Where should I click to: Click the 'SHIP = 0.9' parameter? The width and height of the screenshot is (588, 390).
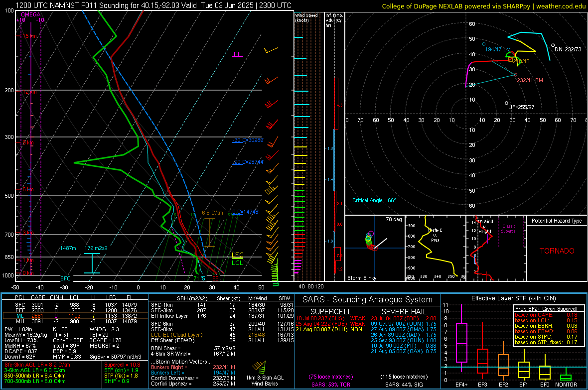(117, 381)
